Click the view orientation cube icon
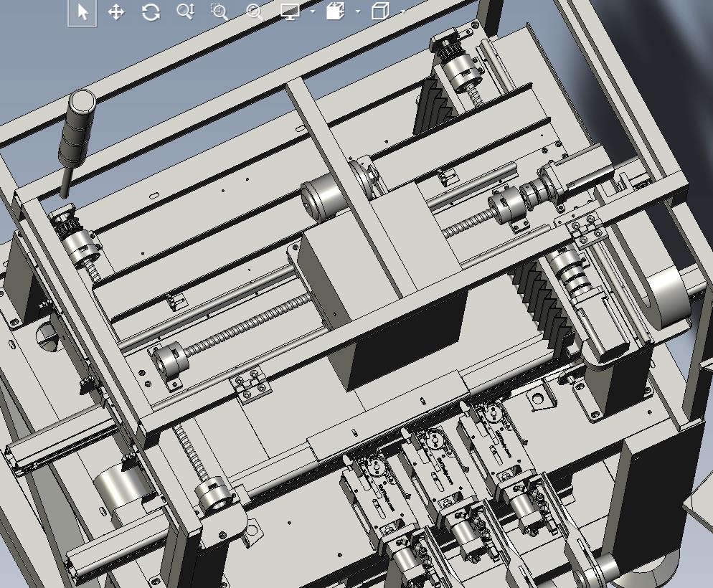Viewport: 713px width, 588px height. coord(381,11)
